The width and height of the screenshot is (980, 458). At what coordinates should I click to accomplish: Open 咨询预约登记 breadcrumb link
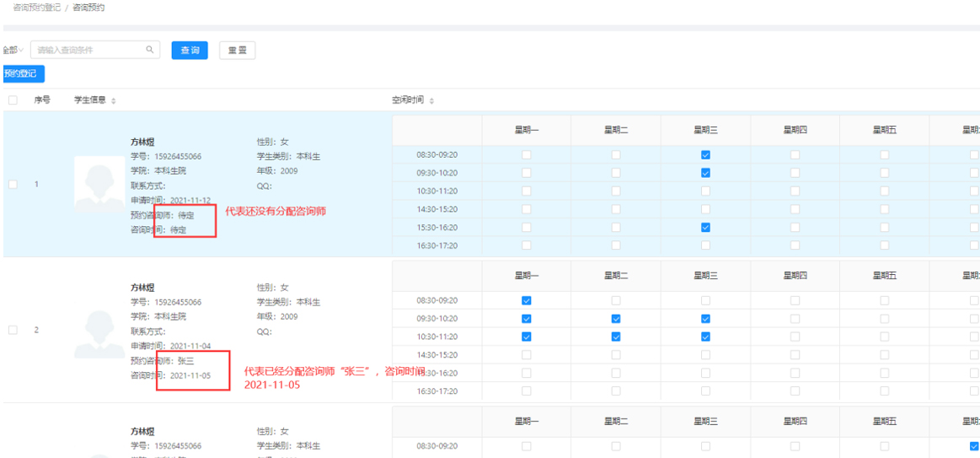click(37, 9)
